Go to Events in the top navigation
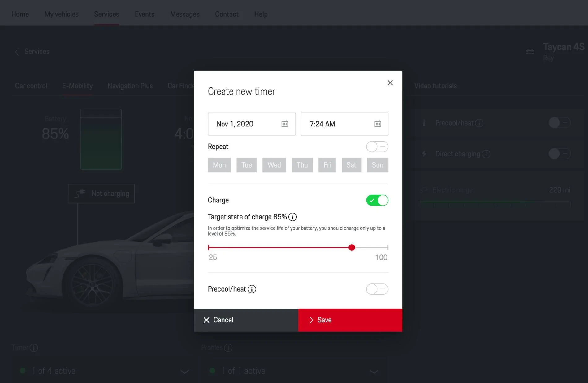 [x=145, y=14]
